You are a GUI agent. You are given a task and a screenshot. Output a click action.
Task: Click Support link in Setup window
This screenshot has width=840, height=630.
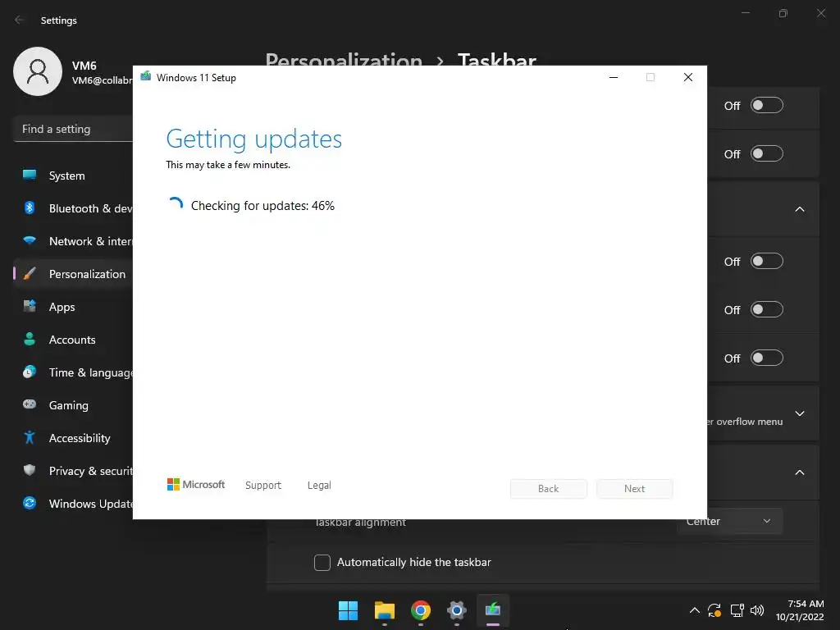tap(263, 486)
